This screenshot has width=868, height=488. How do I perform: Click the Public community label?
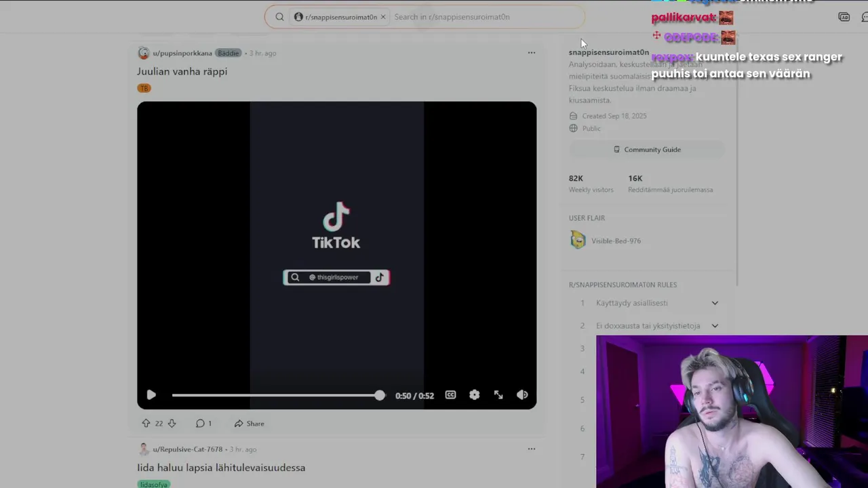pyautogui.click(x=591, y=128)
